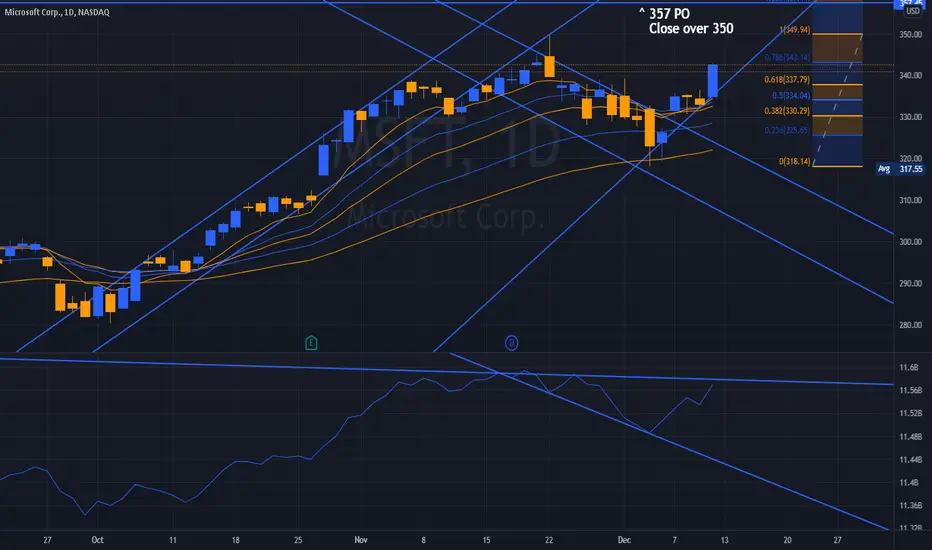932x550 pixels.
Task: Click the Fib level label 0.618(337.79)
Action: pyautogui.click(x=787, y=80)
